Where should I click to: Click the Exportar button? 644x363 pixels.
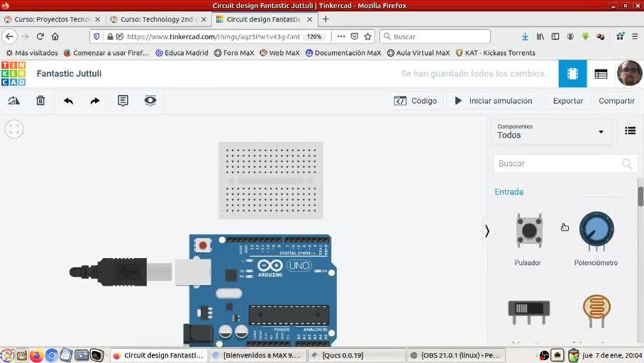[568, 101]
